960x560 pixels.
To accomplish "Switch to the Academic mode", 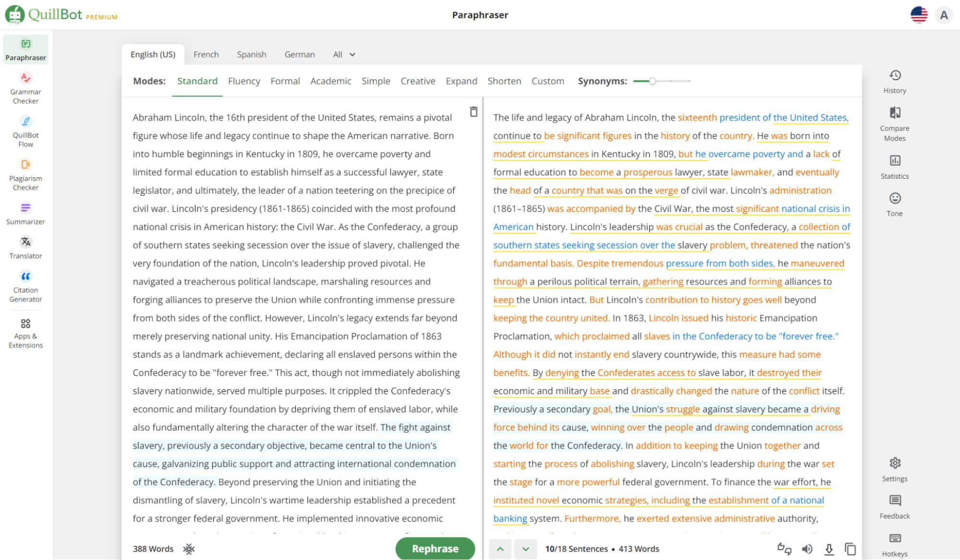I will coord(330,81).
